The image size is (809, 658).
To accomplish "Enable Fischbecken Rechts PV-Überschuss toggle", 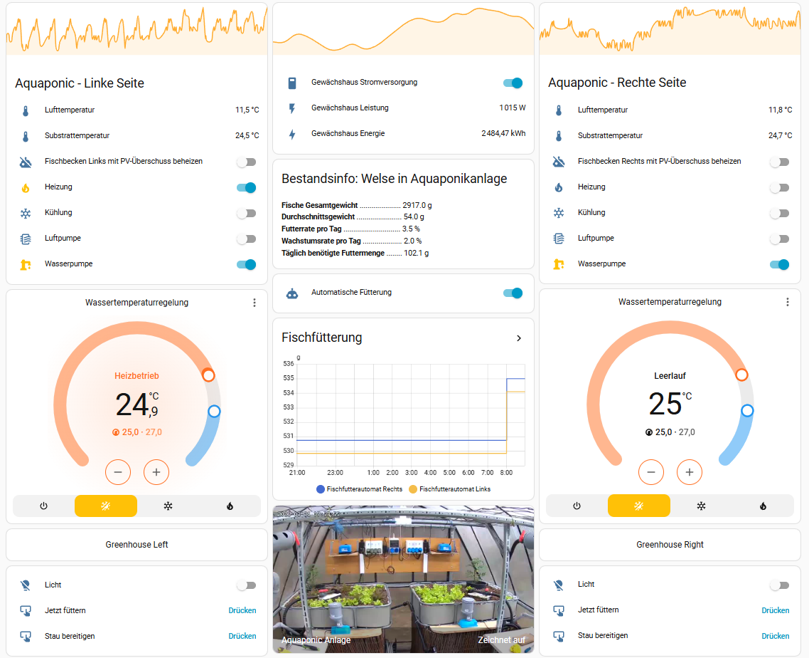I will [780, 162].
